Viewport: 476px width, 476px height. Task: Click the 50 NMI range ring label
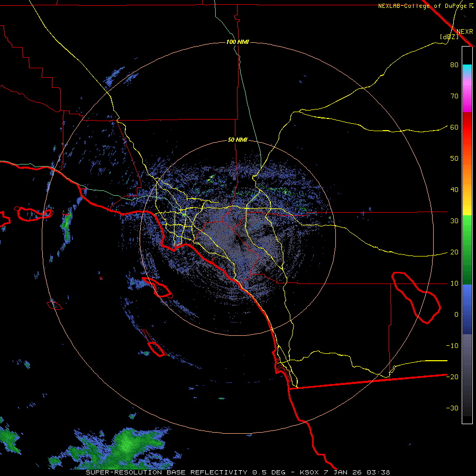(x=237, y=140)
